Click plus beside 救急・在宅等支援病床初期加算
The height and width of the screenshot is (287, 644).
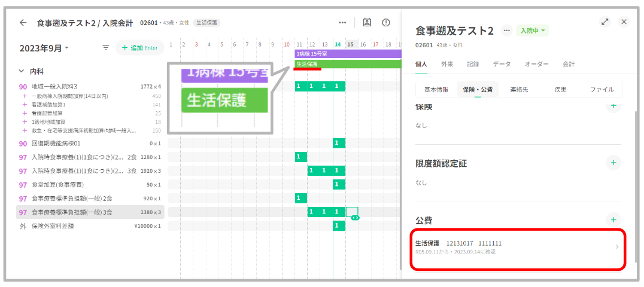(25, 130)
